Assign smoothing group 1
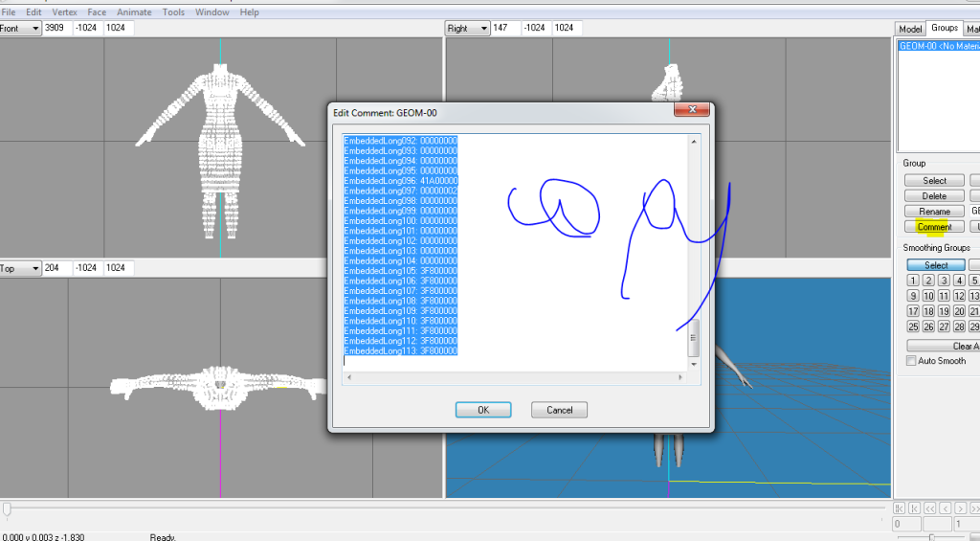 (913, 281)
